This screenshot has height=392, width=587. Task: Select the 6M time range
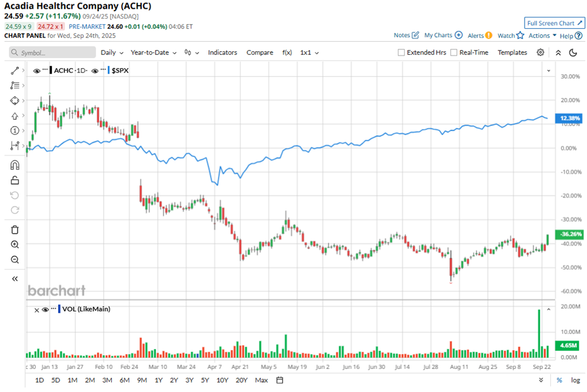[x=124, y=380]
